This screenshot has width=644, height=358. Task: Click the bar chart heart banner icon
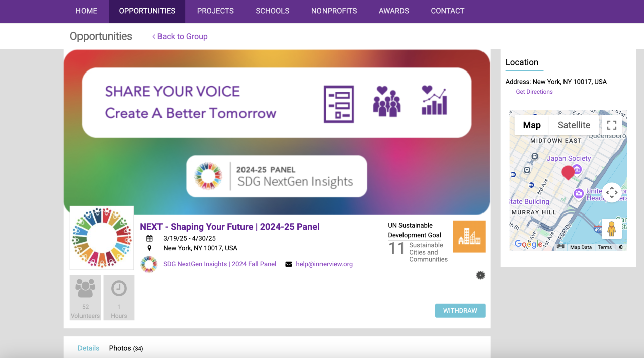(434, 100)
